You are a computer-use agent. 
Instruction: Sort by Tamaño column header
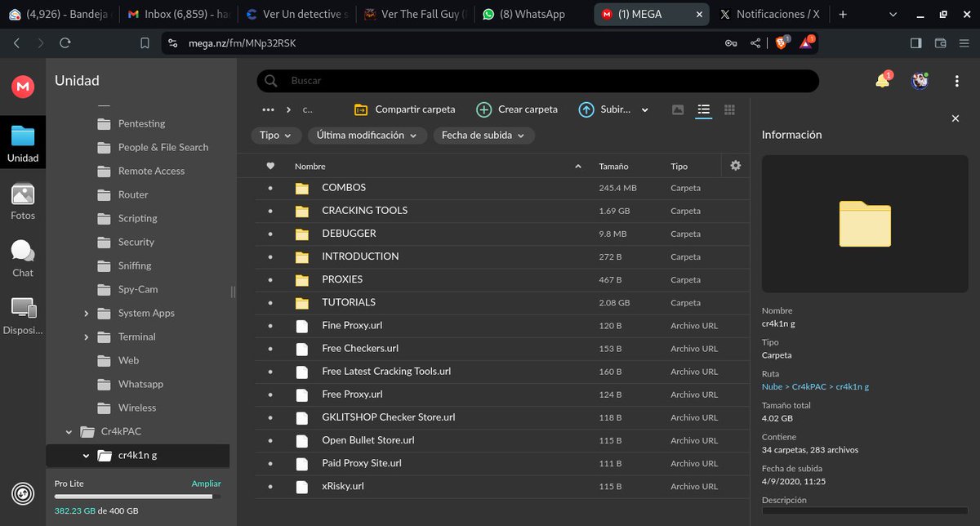[x=613, y=166]
